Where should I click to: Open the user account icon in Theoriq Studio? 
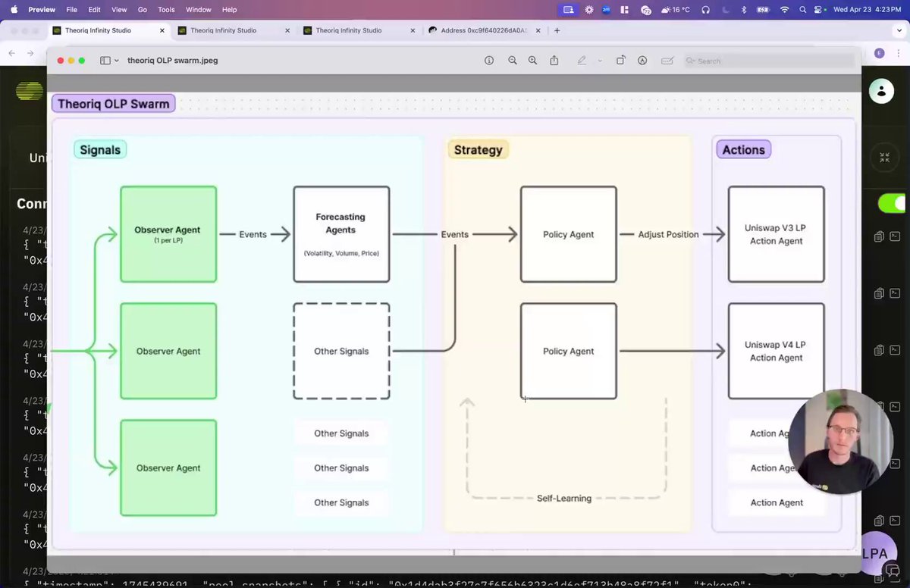(881, 91)
